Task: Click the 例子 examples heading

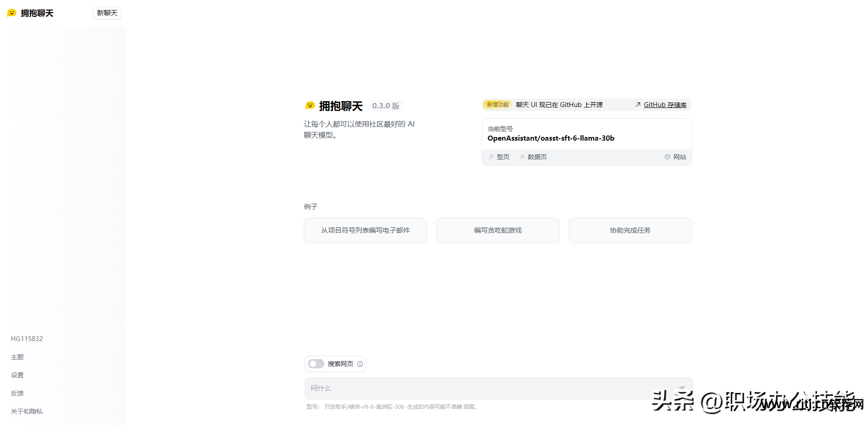Action: pyautogui.click(x=310, y=207)
